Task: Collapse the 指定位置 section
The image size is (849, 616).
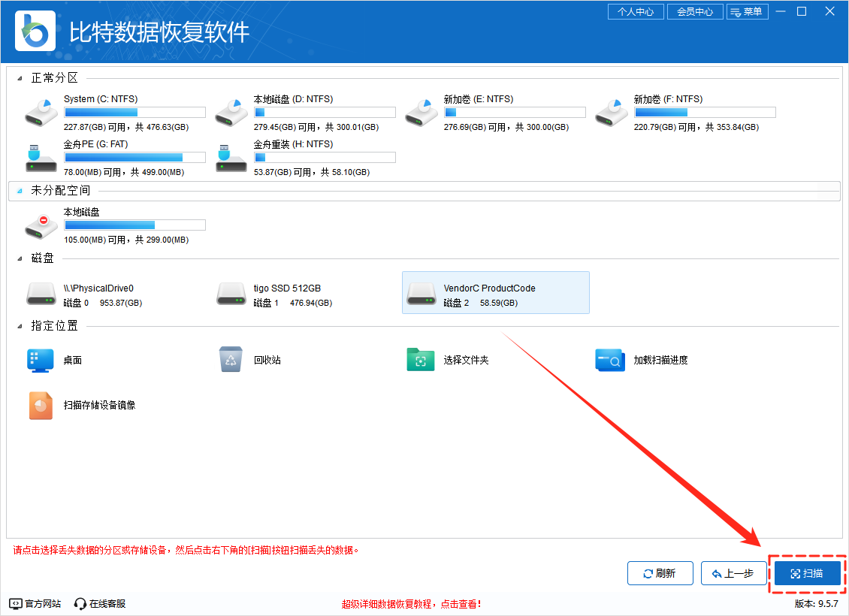Action: click(19, 325)
